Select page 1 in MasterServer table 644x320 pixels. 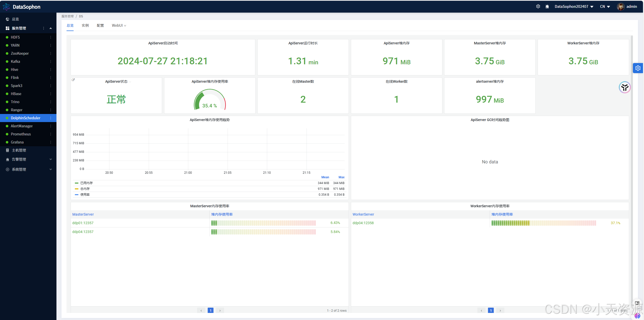point(211,310)
